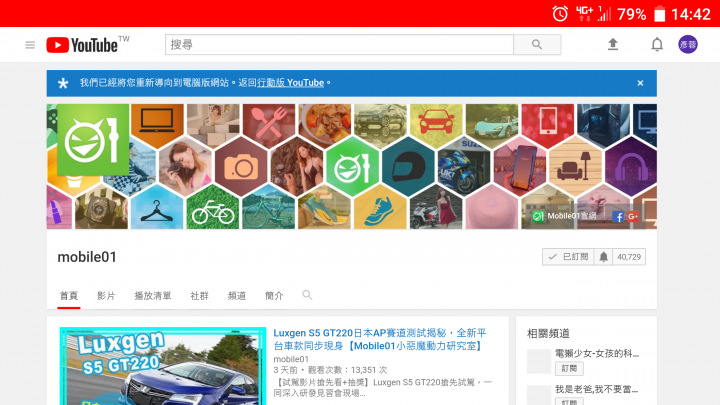Toggle the 已訂閱 subscribed button

[x=568, y=257]
